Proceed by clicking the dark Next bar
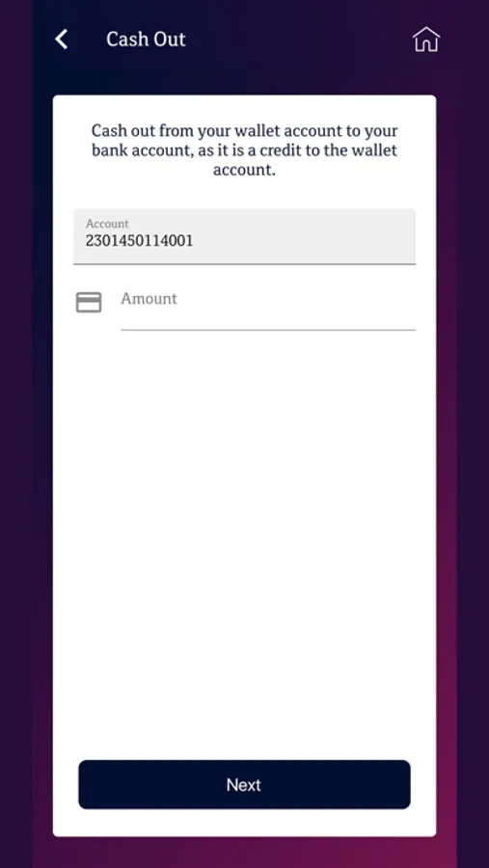Viewport: 489px width, 868px height. point(244,784)
